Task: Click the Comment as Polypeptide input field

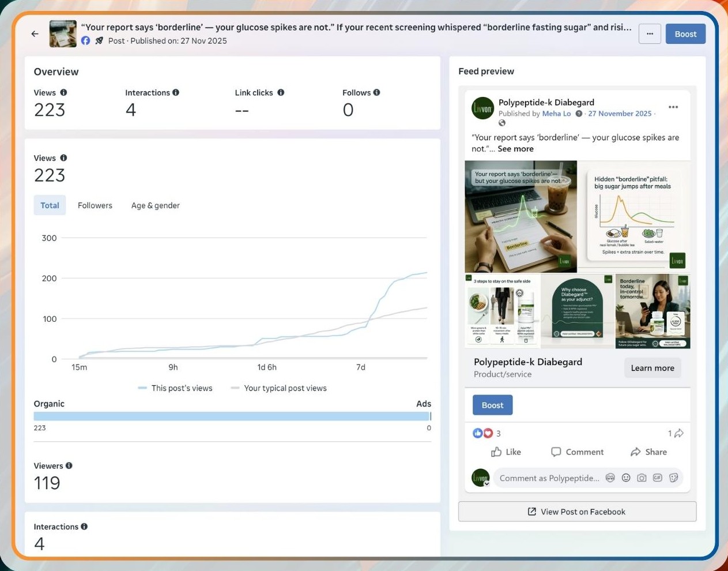Action: pyautogui.click(x=549, y=478)
